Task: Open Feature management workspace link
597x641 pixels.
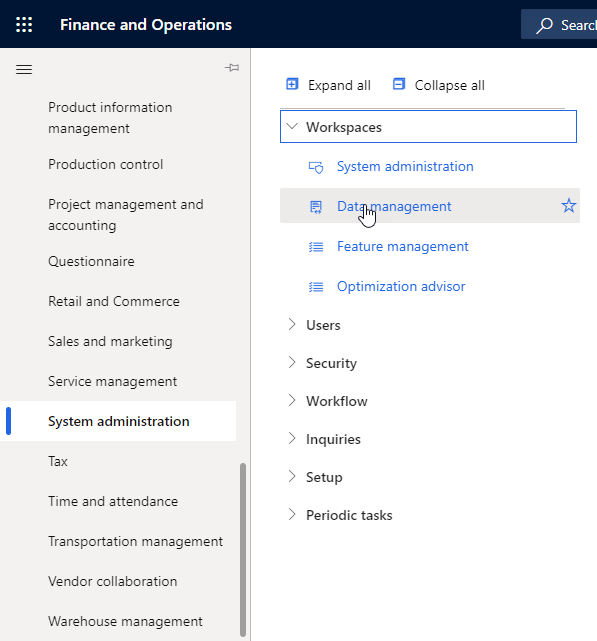Action: [402, 247]
